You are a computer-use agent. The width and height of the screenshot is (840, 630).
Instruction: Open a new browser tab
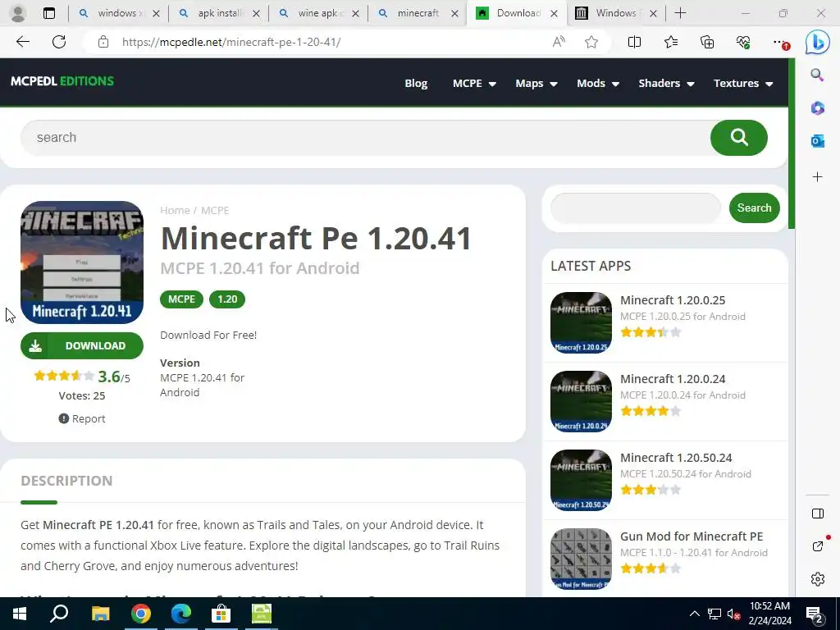[680, 13]
